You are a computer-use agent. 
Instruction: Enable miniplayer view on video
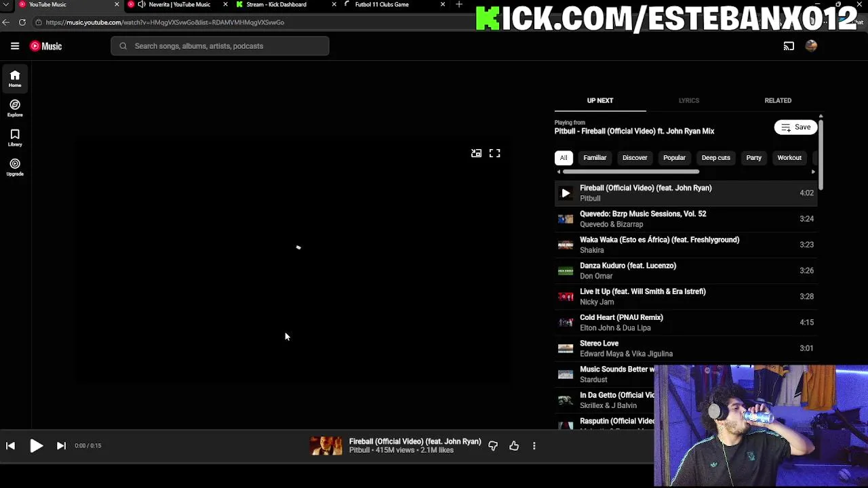pos(476,153)
